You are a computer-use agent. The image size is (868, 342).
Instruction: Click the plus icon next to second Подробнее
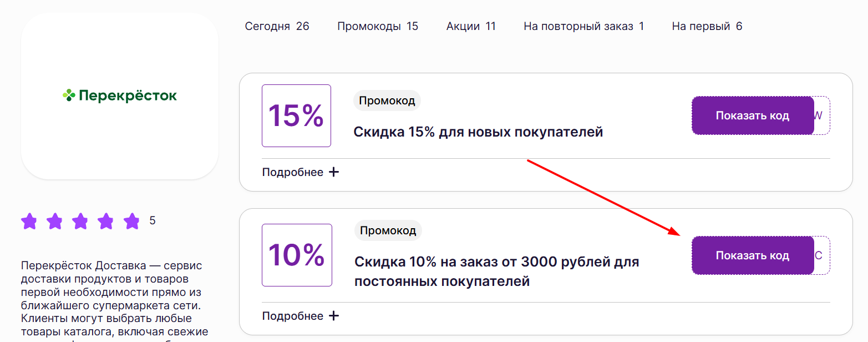[x=333, y=315]
